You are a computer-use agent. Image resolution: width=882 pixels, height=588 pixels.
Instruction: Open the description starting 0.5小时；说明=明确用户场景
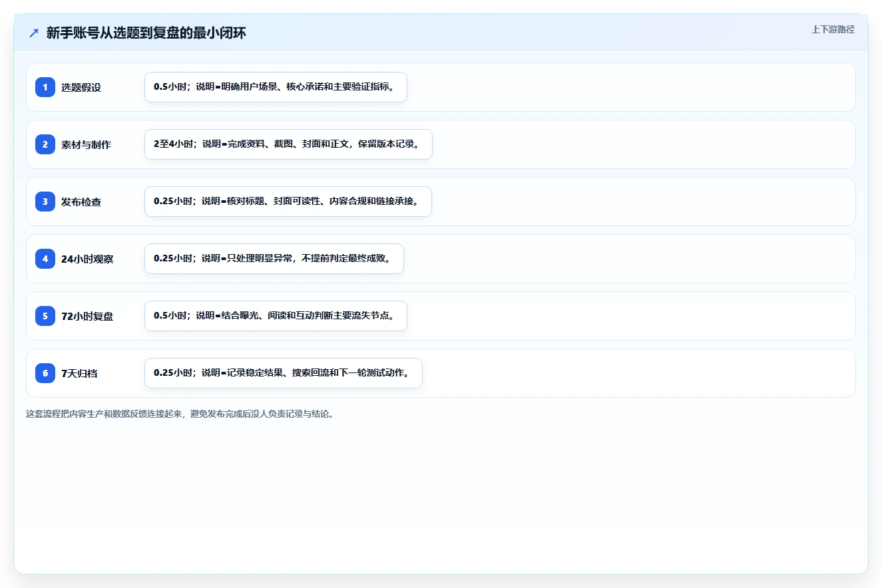coord(276,87)
